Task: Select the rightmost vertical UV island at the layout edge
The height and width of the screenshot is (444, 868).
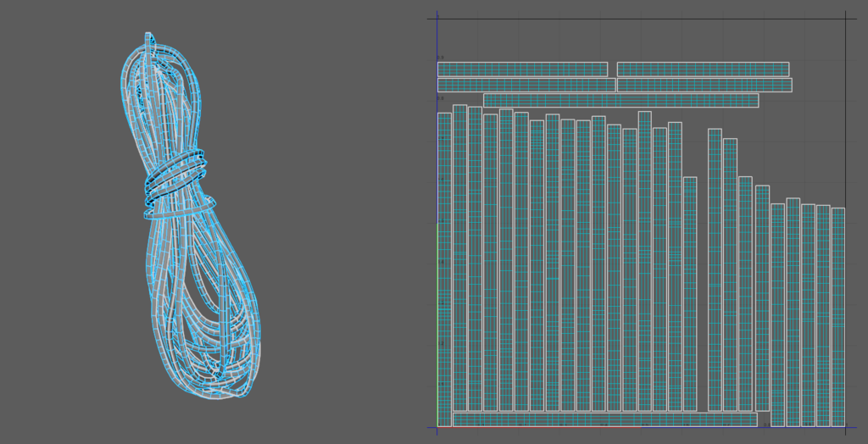Action: pos(838,317)
